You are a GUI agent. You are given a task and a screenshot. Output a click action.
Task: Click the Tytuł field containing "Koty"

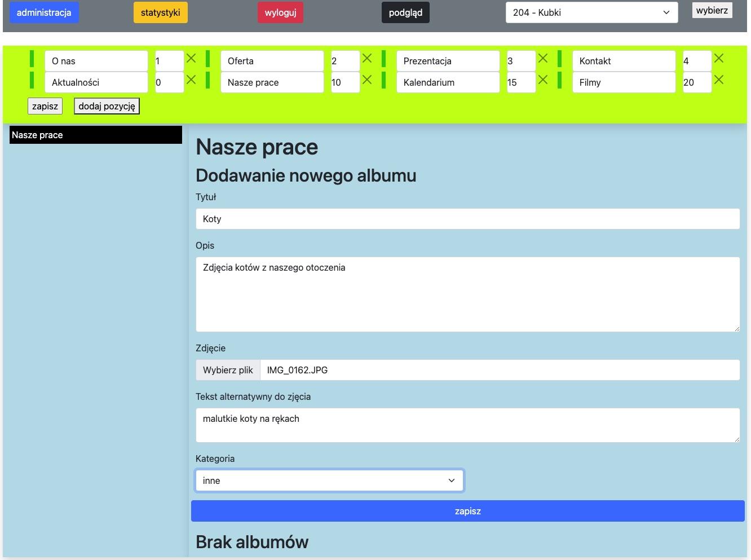point(467,219)
